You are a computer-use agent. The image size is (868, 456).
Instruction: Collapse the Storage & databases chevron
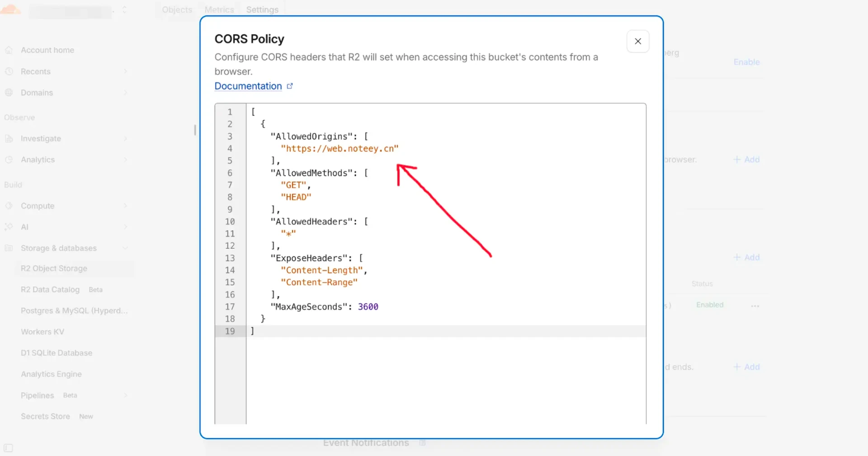pyautogui.click(x=125, y=248)
